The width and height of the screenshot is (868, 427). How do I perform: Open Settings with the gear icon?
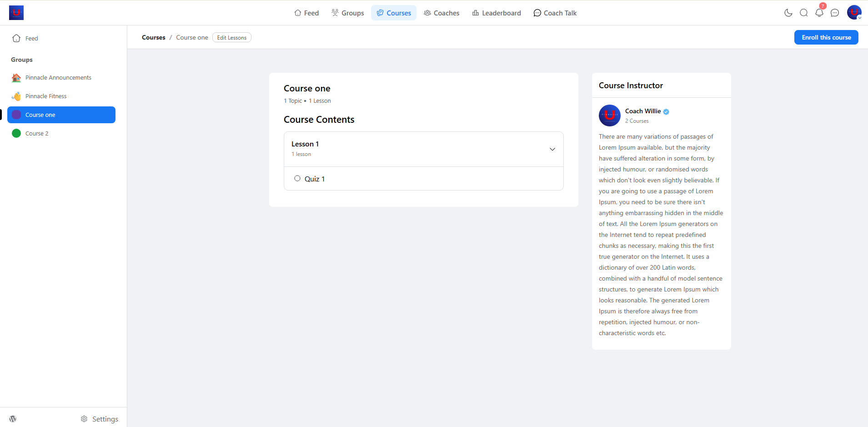pos(84,419)
